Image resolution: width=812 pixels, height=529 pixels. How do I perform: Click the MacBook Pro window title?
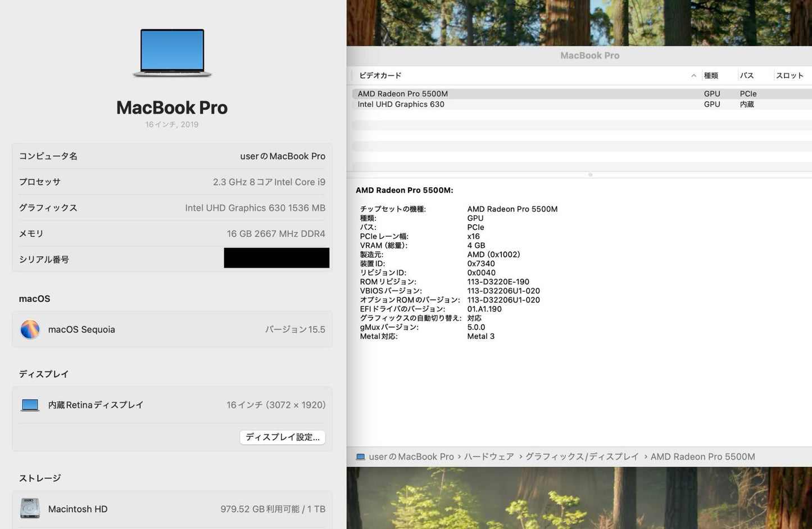coord(590,56)
